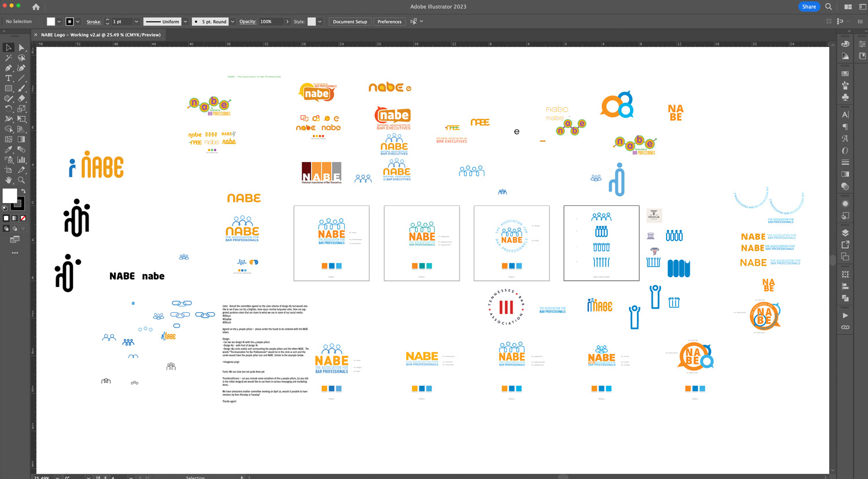Expand stroke weight dropdown
This screenshot has width=868, height=479.
pyautogui.click(x=137, y=21)
